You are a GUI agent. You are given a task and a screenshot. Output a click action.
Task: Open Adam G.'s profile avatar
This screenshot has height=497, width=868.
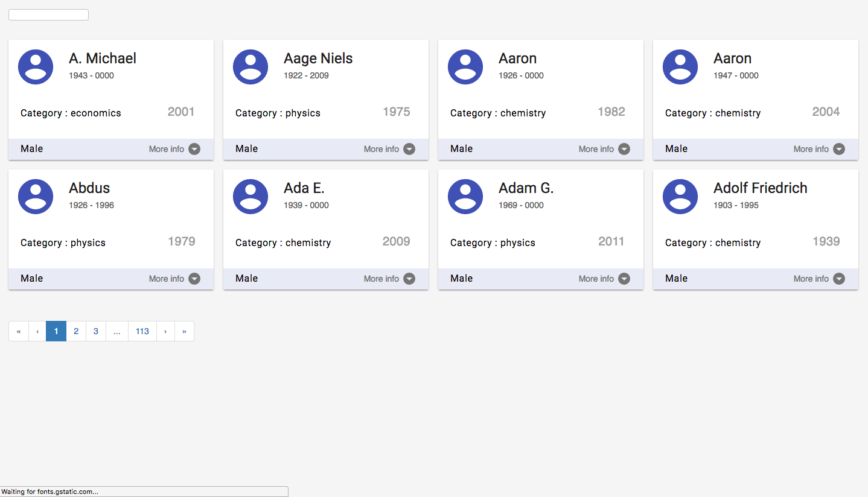[x=465, y=197]
